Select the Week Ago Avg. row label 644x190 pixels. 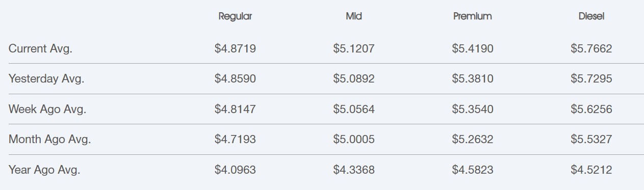[47, 109]
